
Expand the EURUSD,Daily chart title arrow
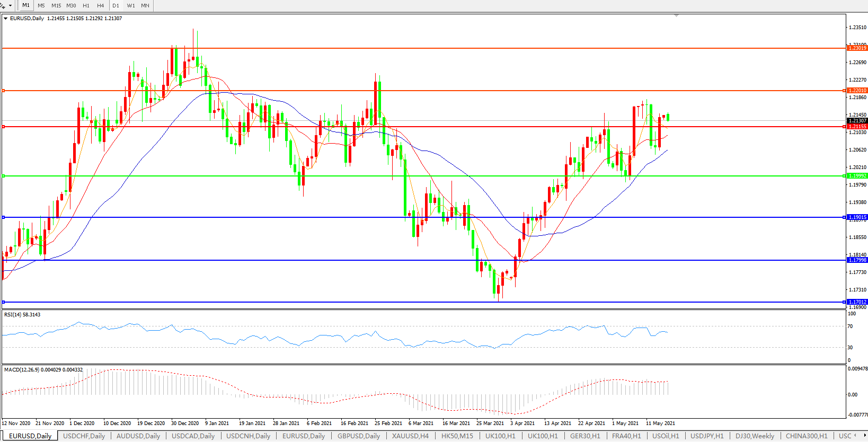coord(5,19)
